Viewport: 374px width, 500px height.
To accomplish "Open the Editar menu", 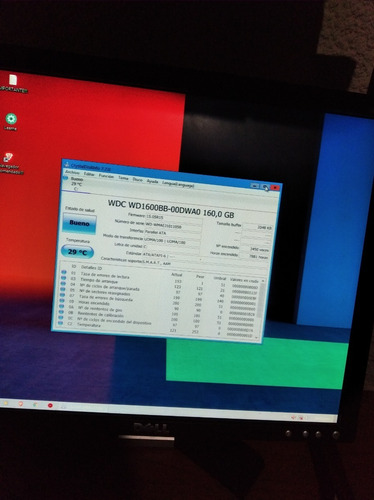I will [x=89, y=174].
